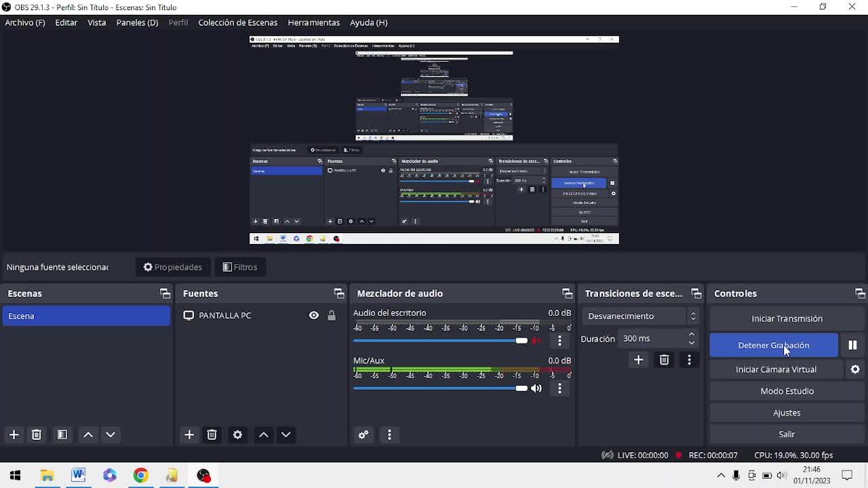The height and width of the screenshot is (488, 868).
Task: Show hidden system tray icons
Action: point(721,475)
